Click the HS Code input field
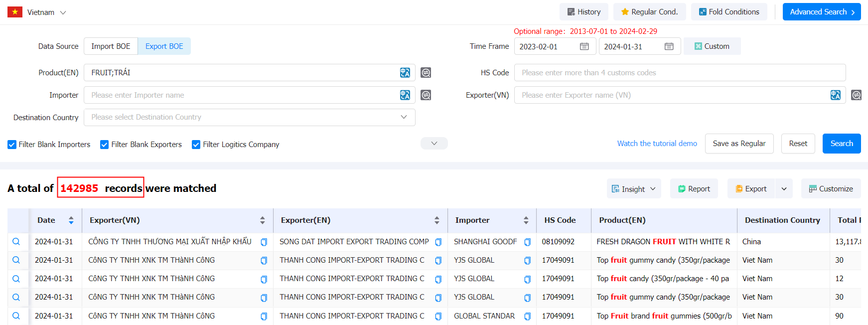The width and height of the screenshot is (868, 325). tap(679, 73)
